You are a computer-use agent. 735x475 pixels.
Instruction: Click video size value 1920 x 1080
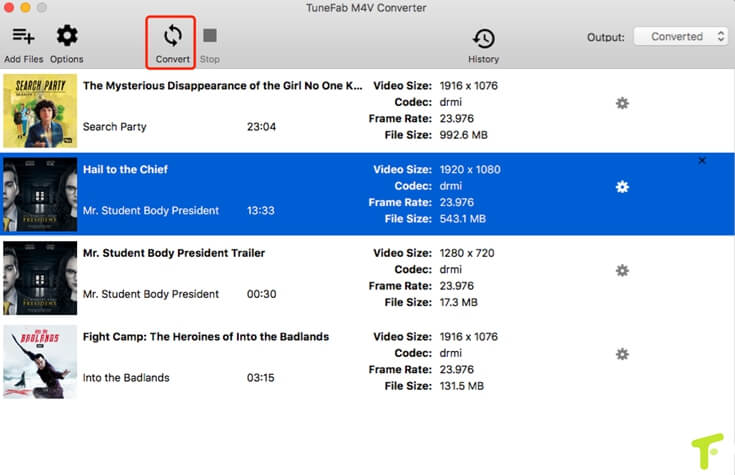[470, 169]
